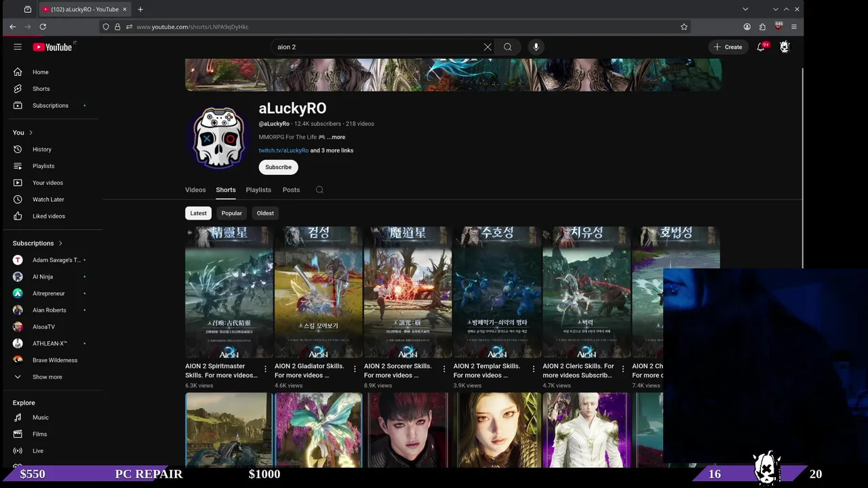Screen dimensions: 868x488
Task: Expand the You section chevron
Action: tap(31, 132)
